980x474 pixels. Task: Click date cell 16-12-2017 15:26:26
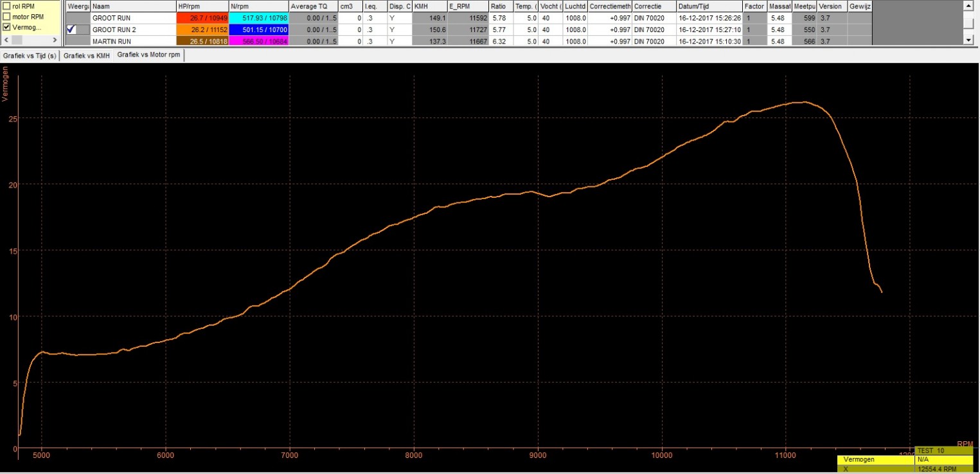[x=709, y=18]
